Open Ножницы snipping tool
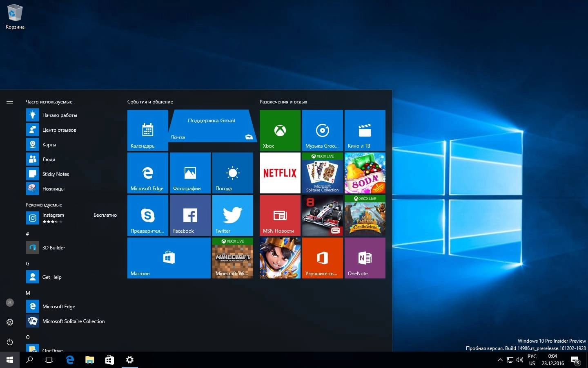 (x=72, y=189)
